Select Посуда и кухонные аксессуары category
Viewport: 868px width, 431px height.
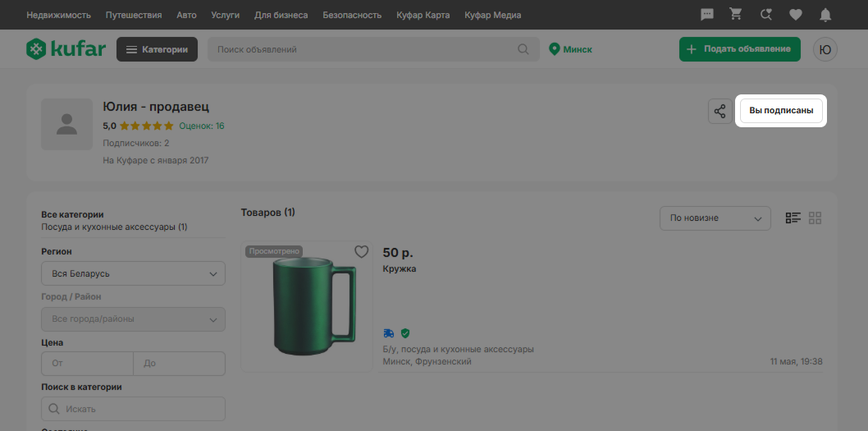click(114, 227)
